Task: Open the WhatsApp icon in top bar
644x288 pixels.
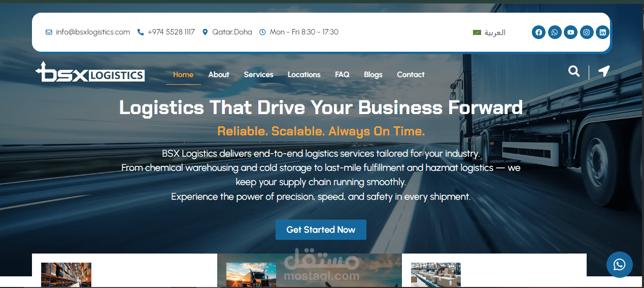Action: pyautogui.click(x=555, y=32)
